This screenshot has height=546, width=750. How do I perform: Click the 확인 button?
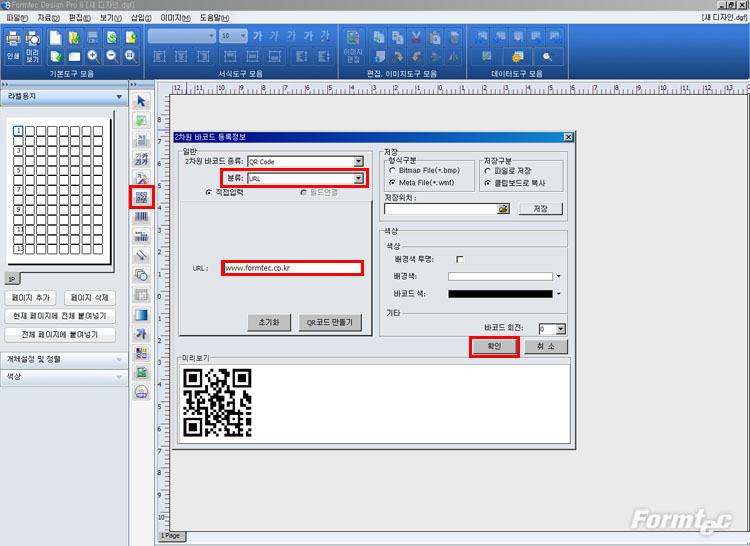[494, 346]
